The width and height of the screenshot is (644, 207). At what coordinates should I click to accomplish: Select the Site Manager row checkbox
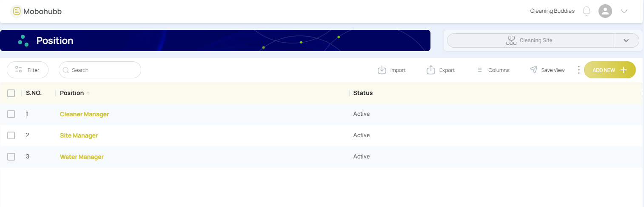(11, 135)
